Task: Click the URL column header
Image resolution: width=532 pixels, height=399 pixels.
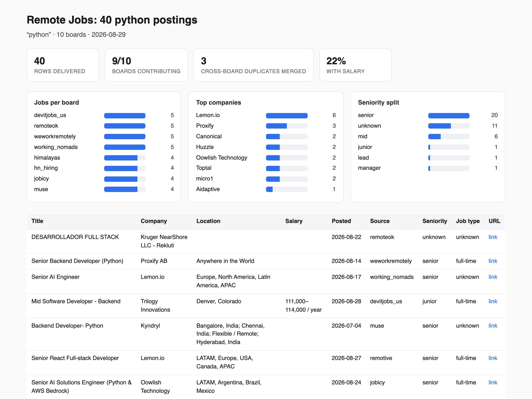Action: pos(494,221)
